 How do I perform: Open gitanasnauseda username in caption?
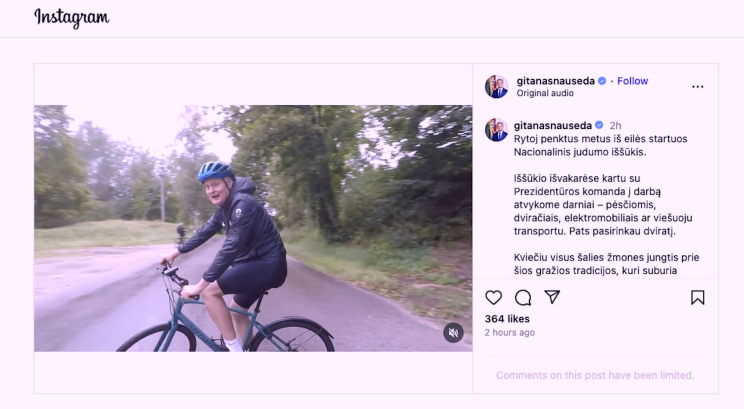553,125
